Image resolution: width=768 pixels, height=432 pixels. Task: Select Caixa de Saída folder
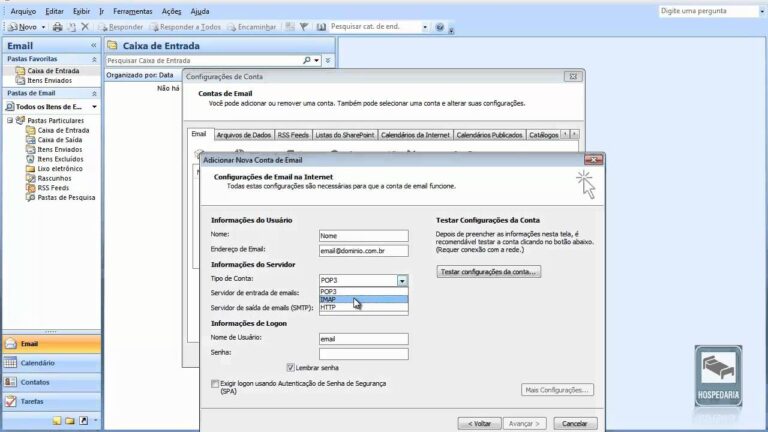[x=54, y=140]
